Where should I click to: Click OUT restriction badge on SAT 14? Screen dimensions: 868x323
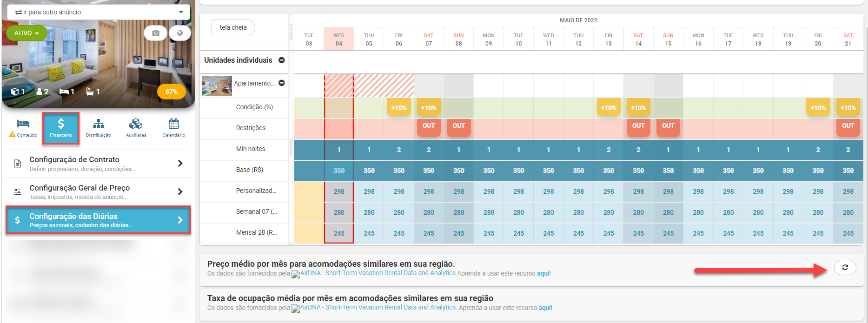point(638,127)
